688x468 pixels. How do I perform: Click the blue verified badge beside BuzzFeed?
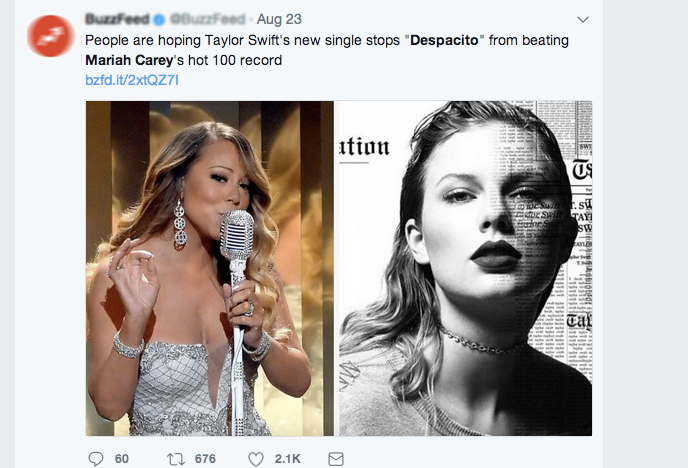157,19
